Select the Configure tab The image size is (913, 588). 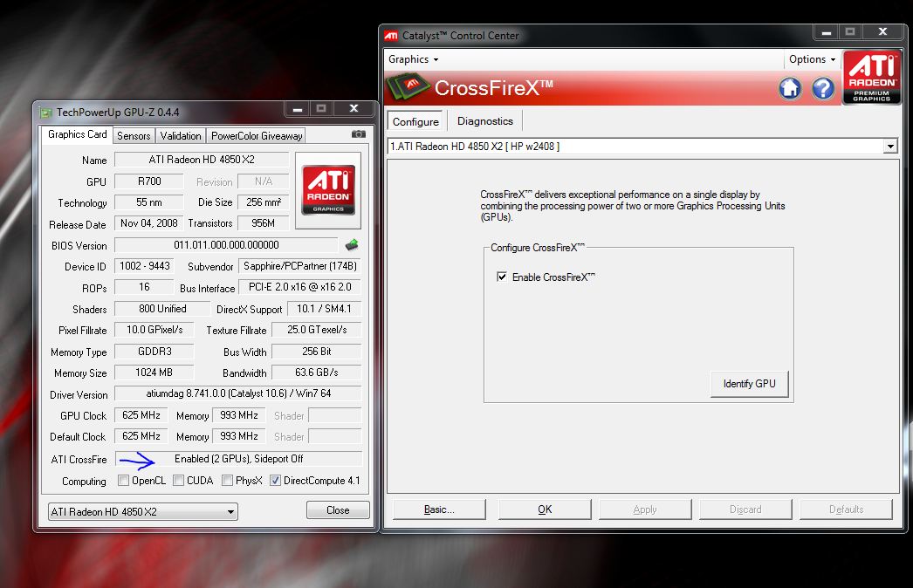(415, 121)
